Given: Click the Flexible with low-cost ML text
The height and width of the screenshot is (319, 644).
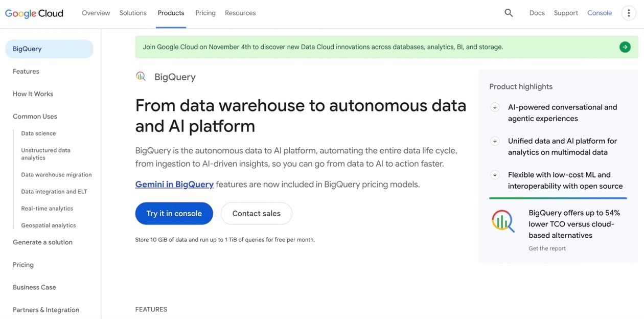Looking at the screenshot, I should click(x=565, y=180).
